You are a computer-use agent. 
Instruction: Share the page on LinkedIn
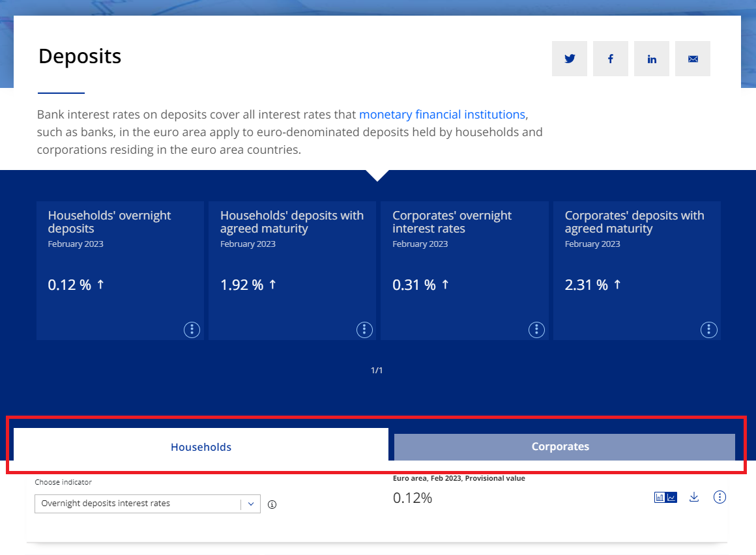point(652,59)
